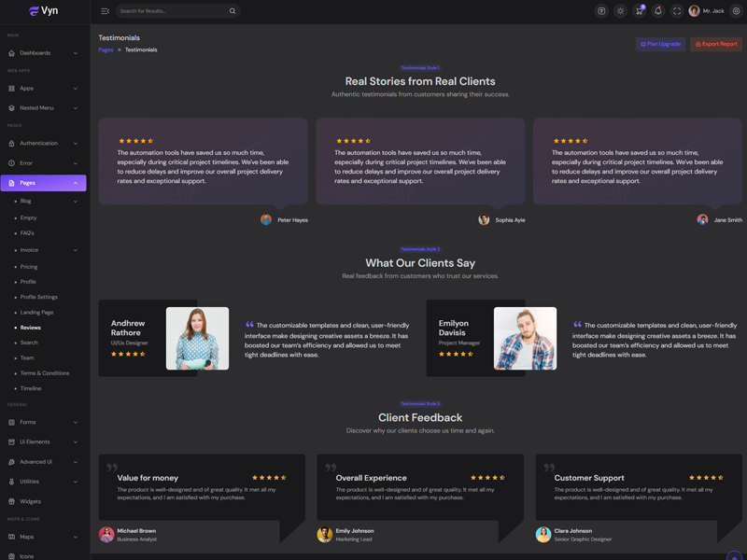The width and height of the screenshot is (747, 560).
Task: Expand the Authentication menu section
Action: [x=43, y=144]
